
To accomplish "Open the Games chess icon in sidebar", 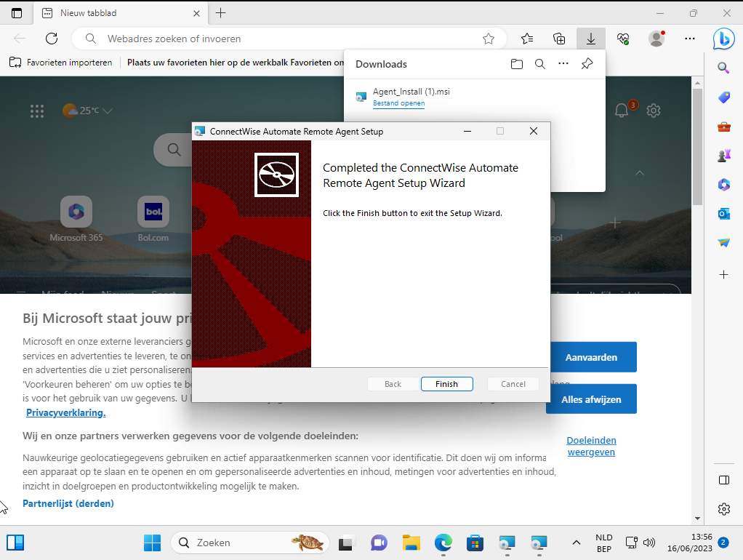I will click(x=723, y=156).
